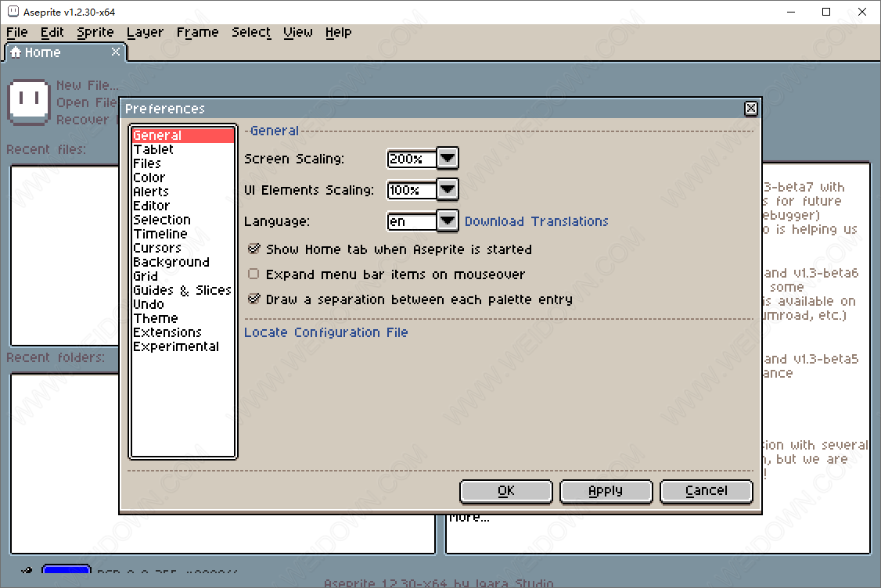Open the Select menu

coord(251,33)
